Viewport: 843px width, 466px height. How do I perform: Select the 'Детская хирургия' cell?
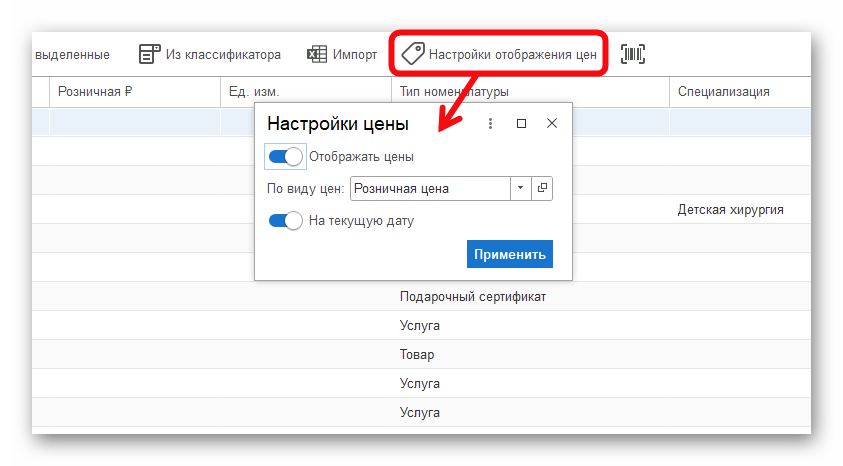730,210
